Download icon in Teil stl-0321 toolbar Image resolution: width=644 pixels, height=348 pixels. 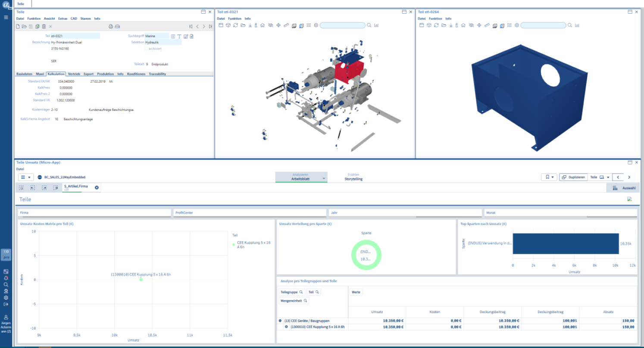(x=250, y=25)
